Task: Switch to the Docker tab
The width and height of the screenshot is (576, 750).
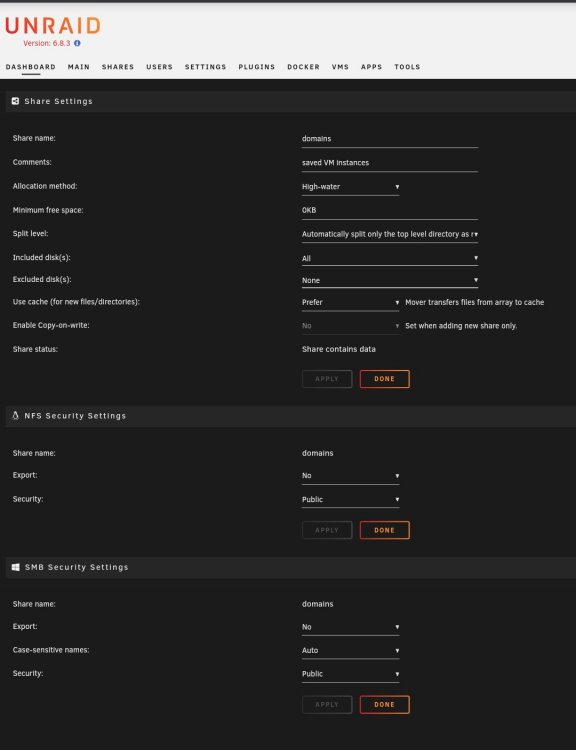Action: tap(303, 67)
